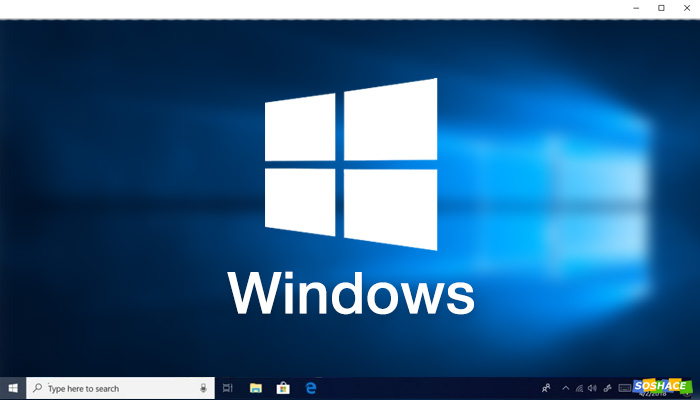This screenshot has width=700, height=400.
Task: Click the magnifier icon in search box
Action: (38, 388)
